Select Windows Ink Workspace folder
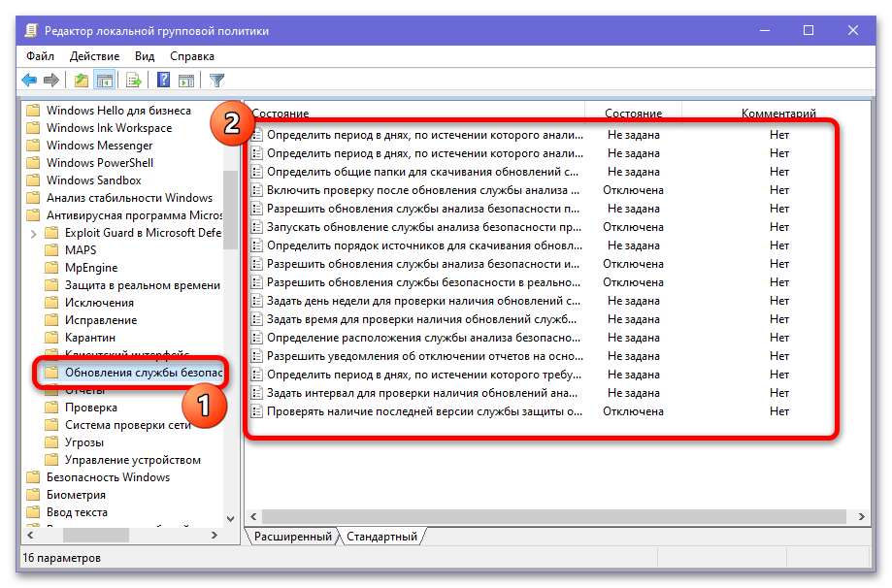892x588 pixels. [x=109, y=128]
